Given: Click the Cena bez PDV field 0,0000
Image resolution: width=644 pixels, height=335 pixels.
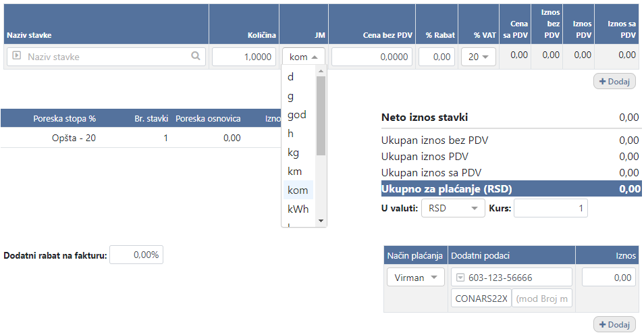Looking at the screenshot, I should [372, 57].
